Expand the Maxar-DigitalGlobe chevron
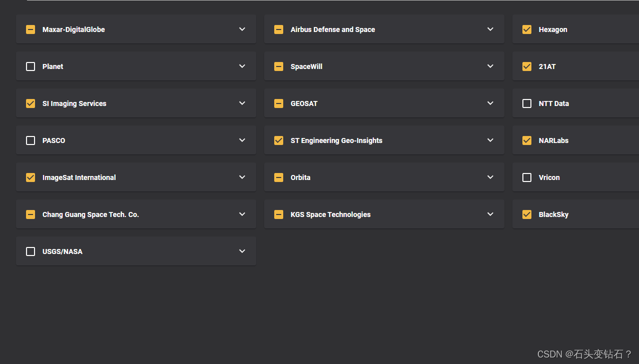Image resolution: width=639 pixels, height=364 pixels. tap(242, 29)
